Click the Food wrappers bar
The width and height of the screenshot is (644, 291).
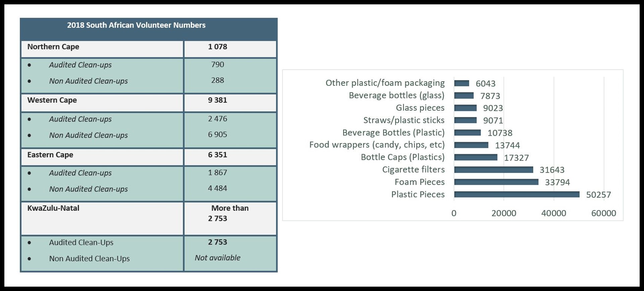point(471,145)
